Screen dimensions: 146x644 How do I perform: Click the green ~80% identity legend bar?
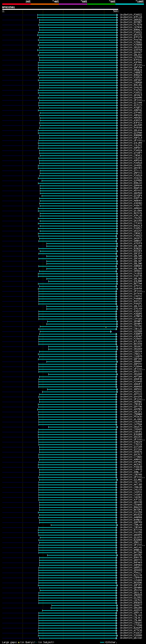101,4
